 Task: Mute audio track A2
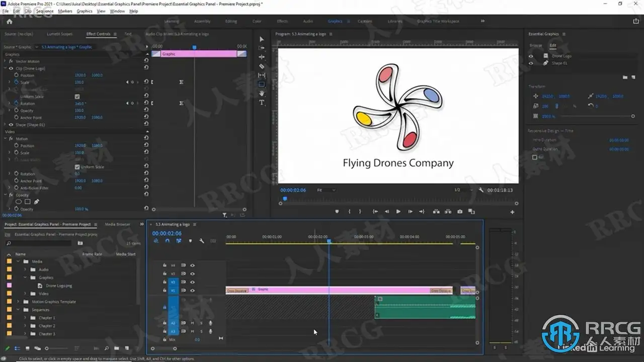(x=192, y=323)
